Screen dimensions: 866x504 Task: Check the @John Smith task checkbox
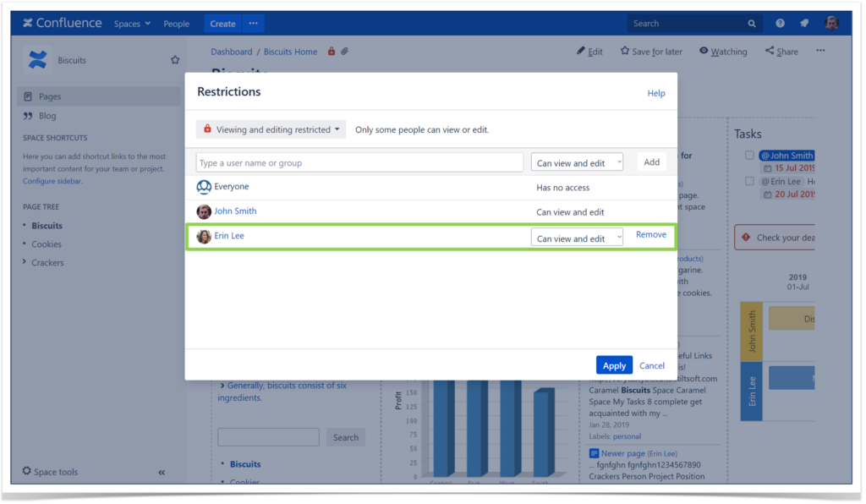tap(748, 155)
